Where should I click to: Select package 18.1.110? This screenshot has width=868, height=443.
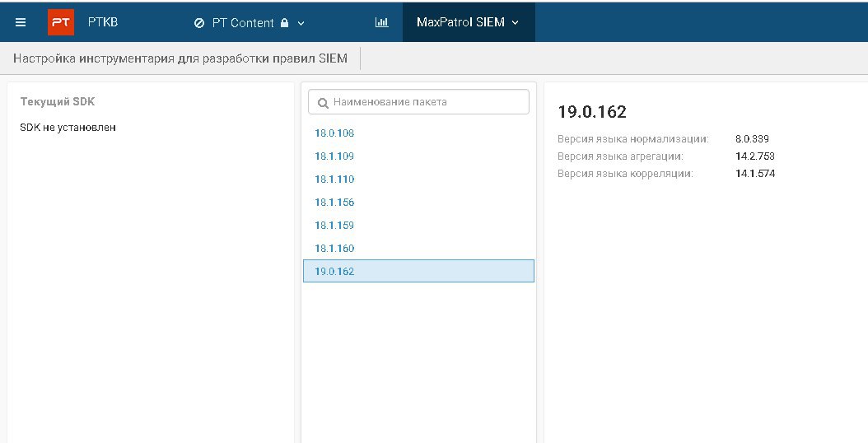click(x=334, y=180)
